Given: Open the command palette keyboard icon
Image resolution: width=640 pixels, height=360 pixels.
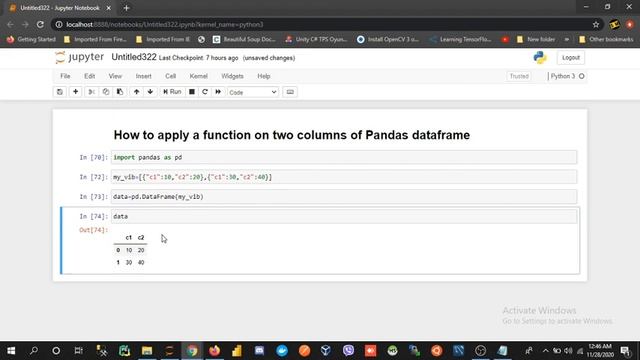Looking at the screenshot, I should point(290,92).
